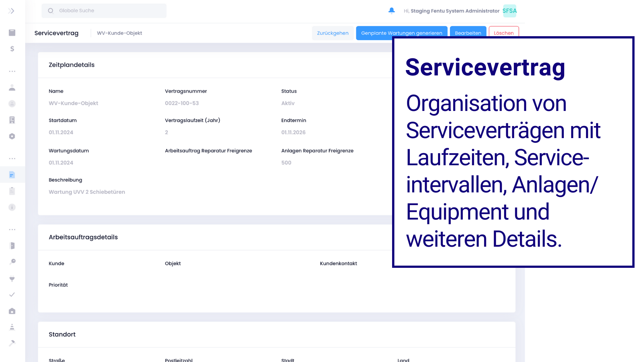Click the status value Aktiv
The height and width of the screenshot is (362, 644).
click(288, 103)
